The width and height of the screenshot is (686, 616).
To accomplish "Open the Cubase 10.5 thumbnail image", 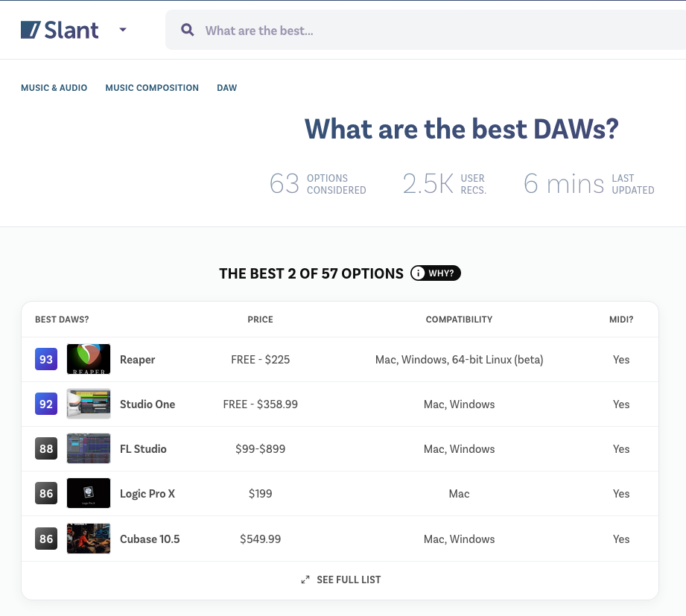I will pyautogui.click(x=89, y=539).
